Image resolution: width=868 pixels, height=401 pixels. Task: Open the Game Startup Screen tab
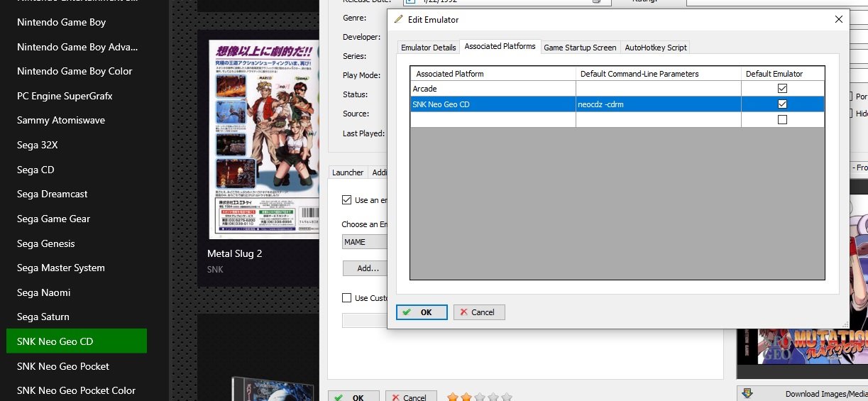tap(580, 48)
